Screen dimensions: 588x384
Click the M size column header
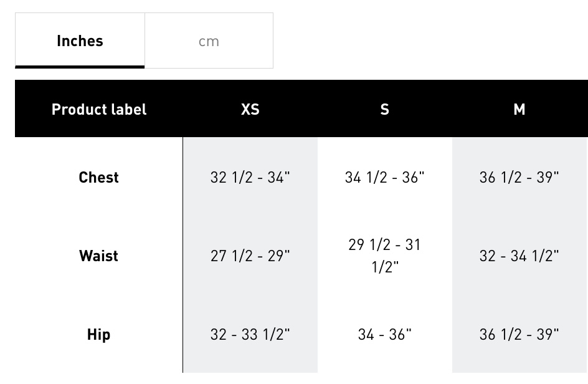519,109
